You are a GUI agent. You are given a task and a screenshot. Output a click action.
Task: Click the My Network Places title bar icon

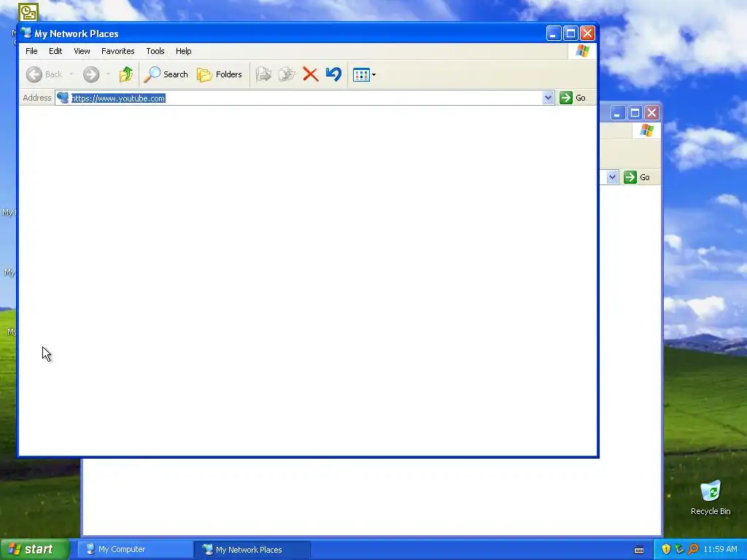click(x=26, y=33)
